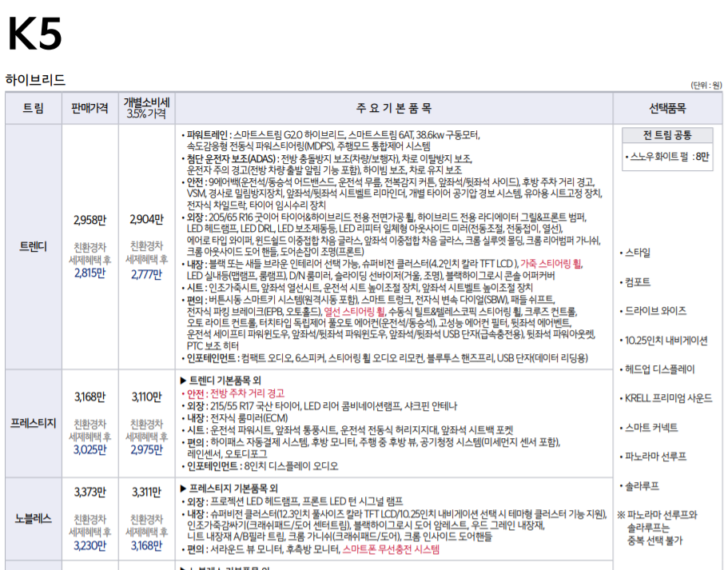Viewport: 728px width, 570px height.
Task: Click the 10.25인치 내비게이션 option
Action: click(663, 341)
